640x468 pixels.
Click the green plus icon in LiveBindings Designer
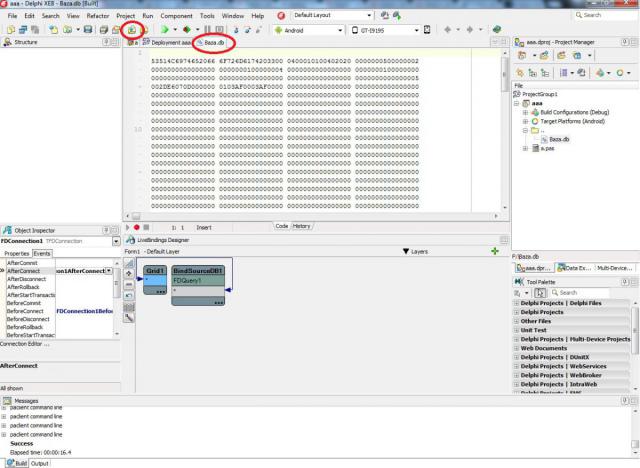pyautogui.click(x=495, y=251)
